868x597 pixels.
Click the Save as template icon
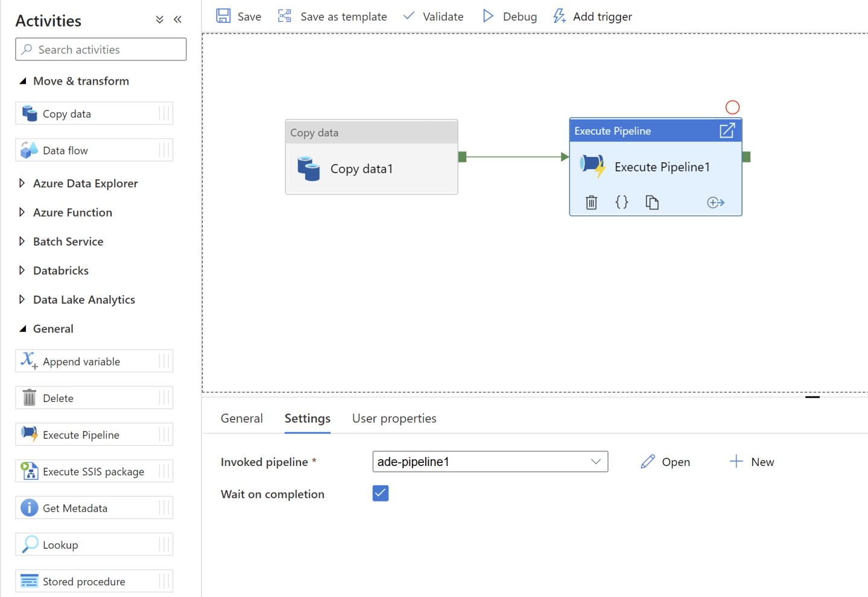click(285, 16)
